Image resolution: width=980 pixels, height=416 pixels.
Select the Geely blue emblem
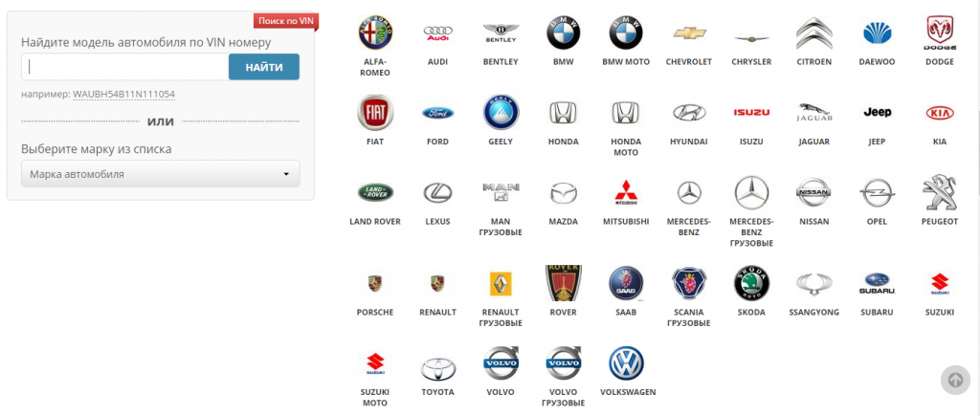click(x=501, y=113)
